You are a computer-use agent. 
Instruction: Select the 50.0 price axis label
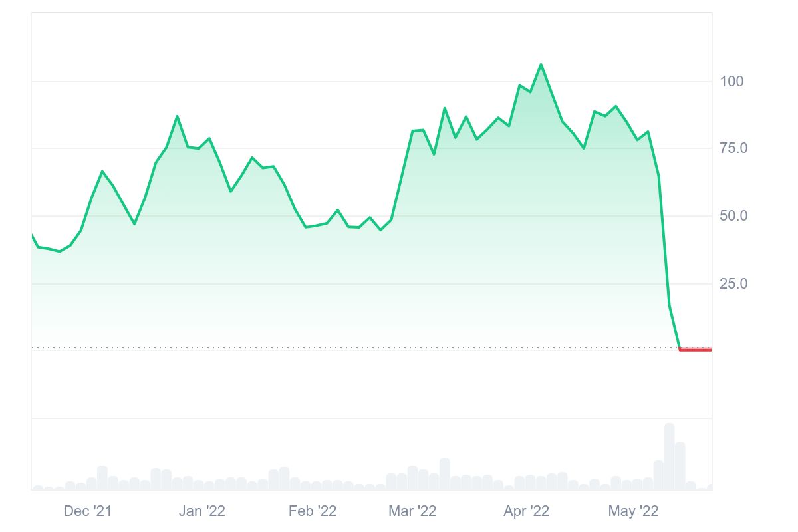click(x=733, y=216)
